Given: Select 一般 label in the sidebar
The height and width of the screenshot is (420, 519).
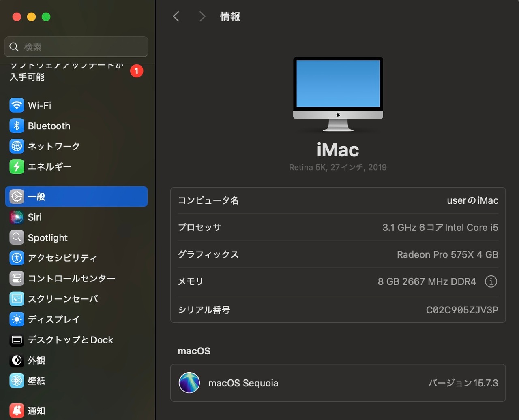Looking at the screenshot, I should pyautogui.click(x=36, y=197).
